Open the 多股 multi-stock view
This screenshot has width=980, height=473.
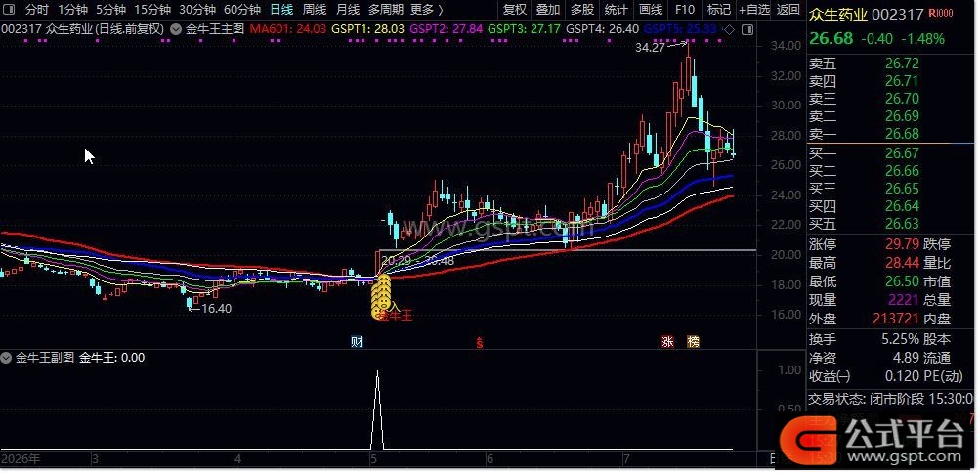(582, 10)
